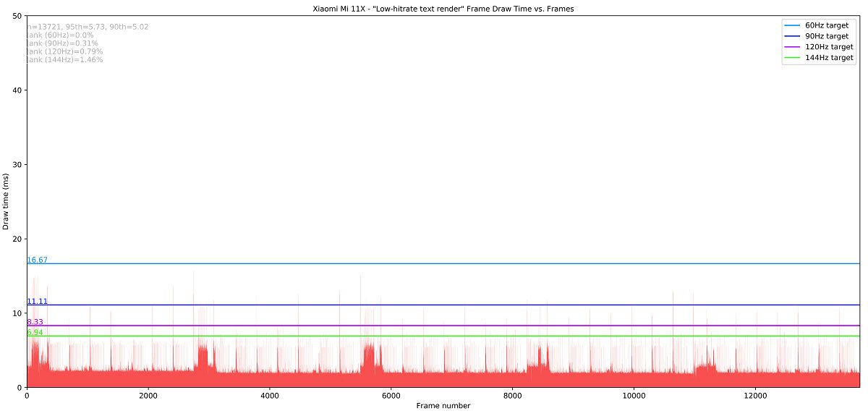Click the "Jank (144Hz)=1.46%" annotation
This screenshot has width=868, height=416.
[64, 60]
